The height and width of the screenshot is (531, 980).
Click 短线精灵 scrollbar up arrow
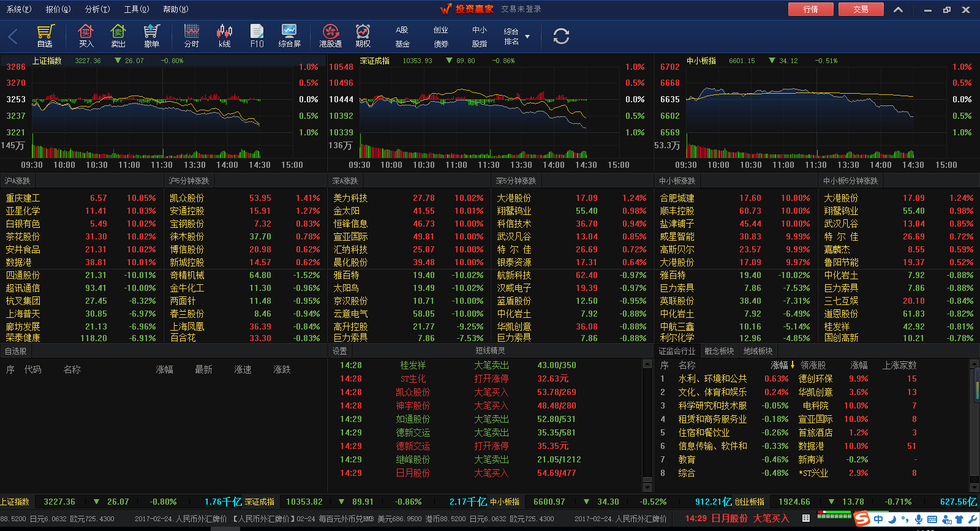647,364
